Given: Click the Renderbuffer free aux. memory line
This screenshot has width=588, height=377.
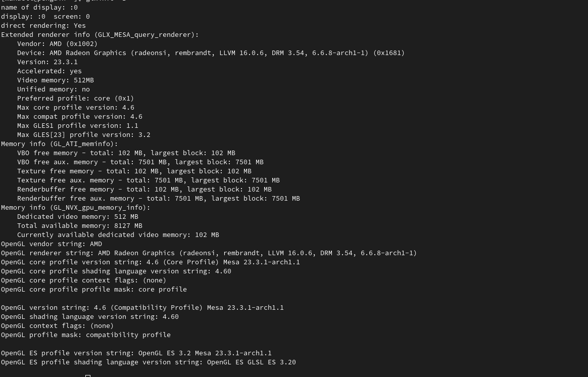Looking at the screenshot, I should [159, 199].
